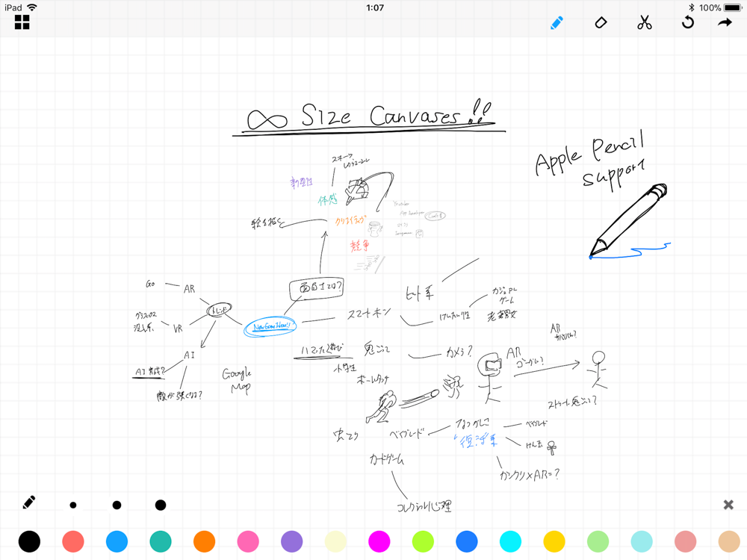This screenshot has width=747, height=560.
Task: Select the eraser tool
Action: (601, 22)
